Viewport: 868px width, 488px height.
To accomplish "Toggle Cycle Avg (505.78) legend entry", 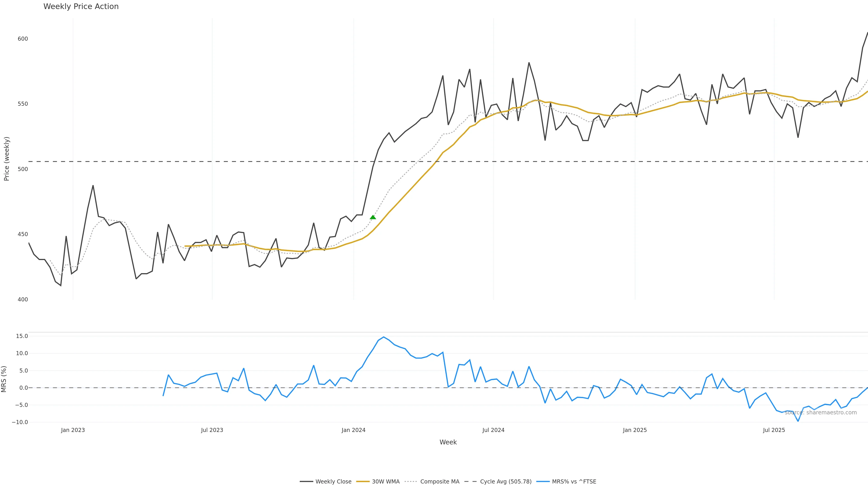I will coord(505,482).
